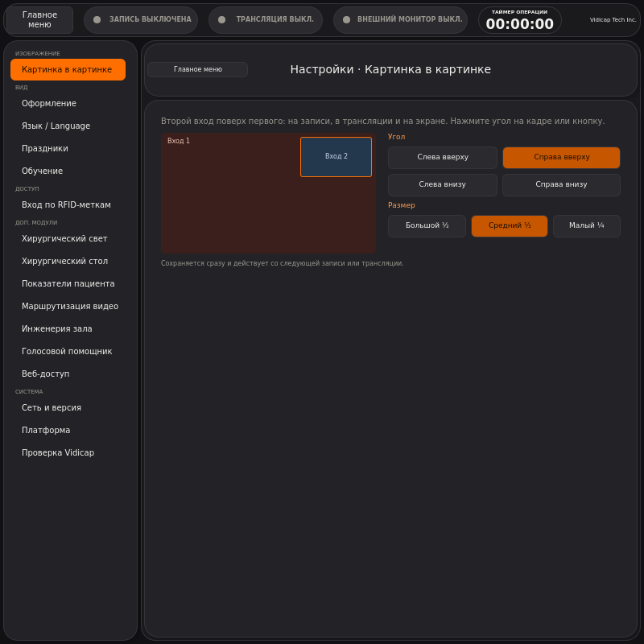Viewport: 644px width, 644px height.
Task: Click the Vidicap Tech Inc. label
Action: pyautogui.click(x=613, y=19)
